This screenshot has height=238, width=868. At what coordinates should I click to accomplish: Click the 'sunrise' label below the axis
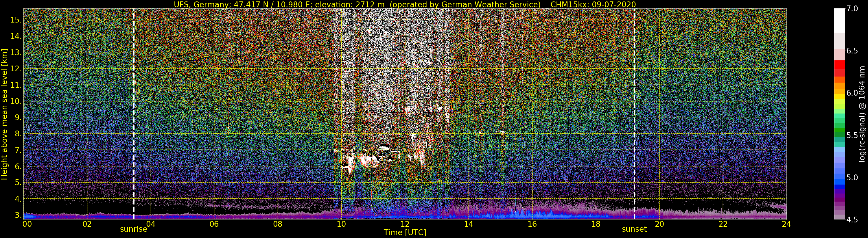click(133, 229)
